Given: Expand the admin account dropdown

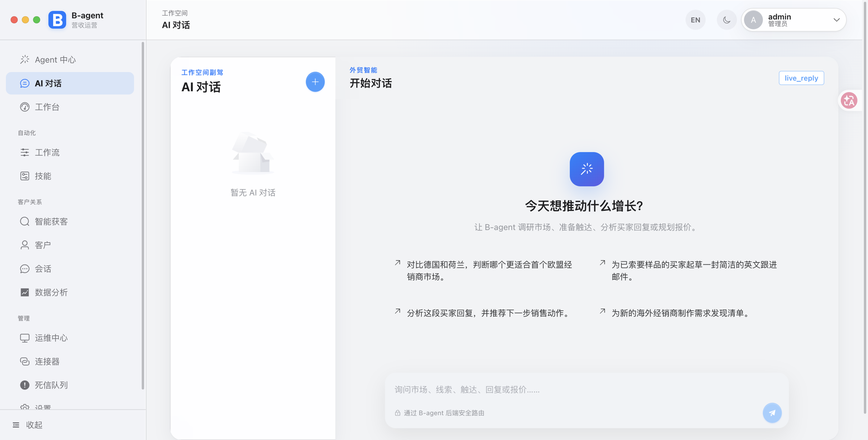Looking at the screenshot, I should (x=837, y=20).
